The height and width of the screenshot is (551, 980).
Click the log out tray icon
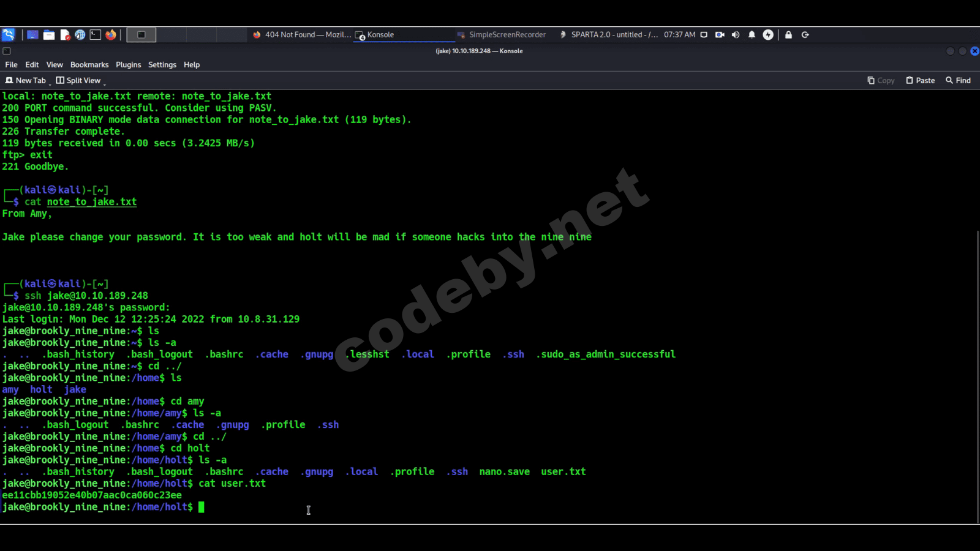(805, 35)
